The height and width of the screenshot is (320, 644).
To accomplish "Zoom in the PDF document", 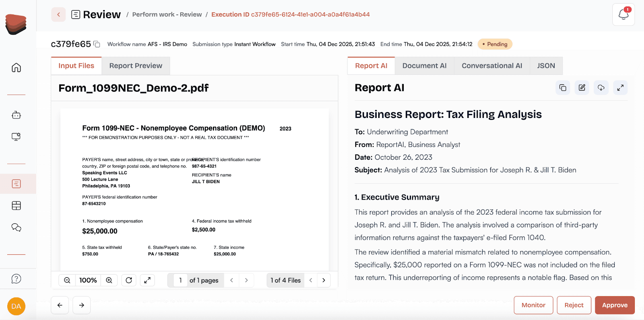I will tap(109, 280).
